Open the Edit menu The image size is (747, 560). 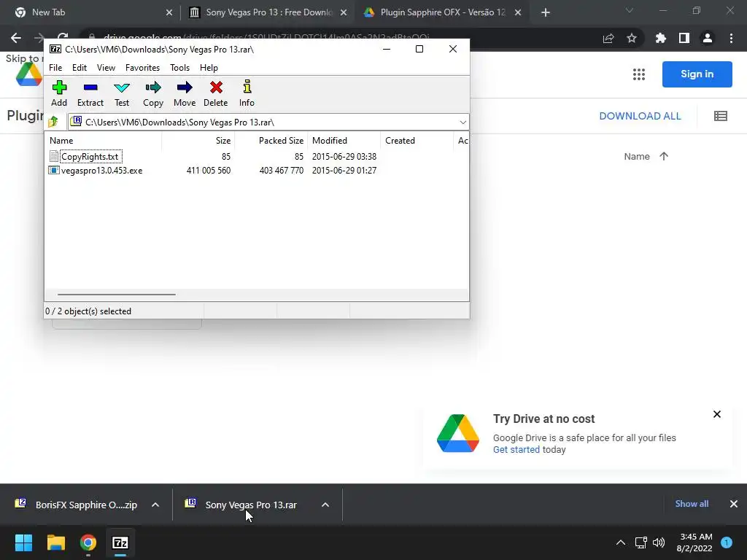click(79, 68)
